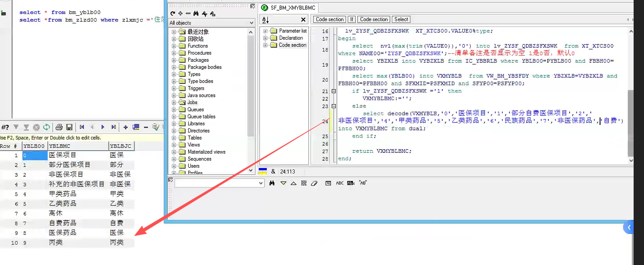644x265 pixels.
Task: Expand the Views folder in object tree
Action: click(174, 145)
